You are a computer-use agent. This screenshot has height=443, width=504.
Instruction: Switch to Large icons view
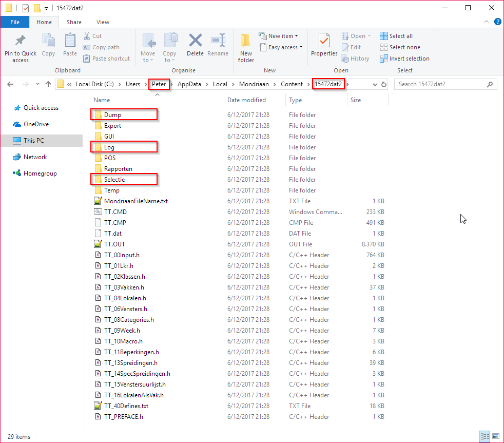[496, 436]
